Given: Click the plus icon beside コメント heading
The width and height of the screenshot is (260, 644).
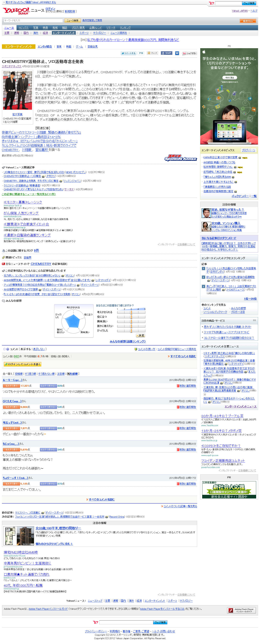Looking at the screenshot, I should [x=4, y=349].
